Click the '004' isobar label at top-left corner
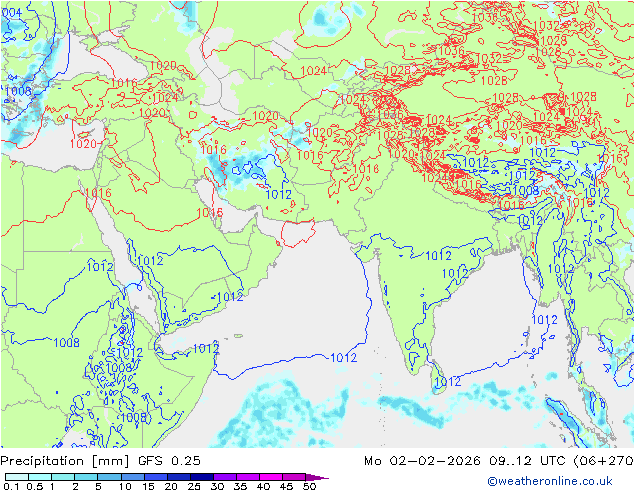The height and width of the screenshot is (490, 634). pos(11,13)
